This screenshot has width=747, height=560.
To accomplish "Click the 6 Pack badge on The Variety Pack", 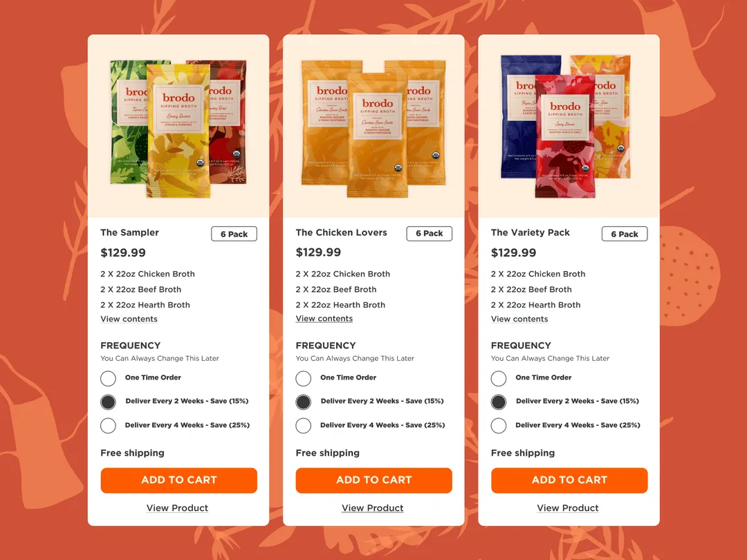I will coord(625,234).
